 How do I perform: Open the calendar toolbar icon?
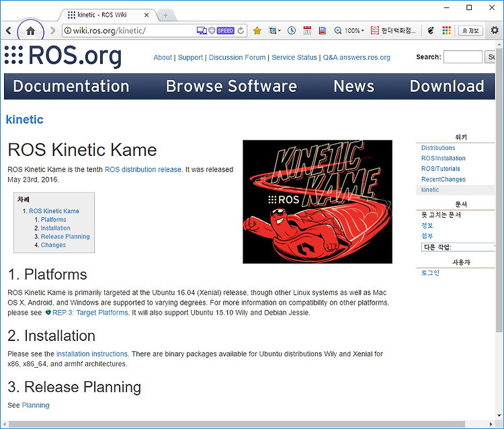pyautogui.click(x=307, y=30)
